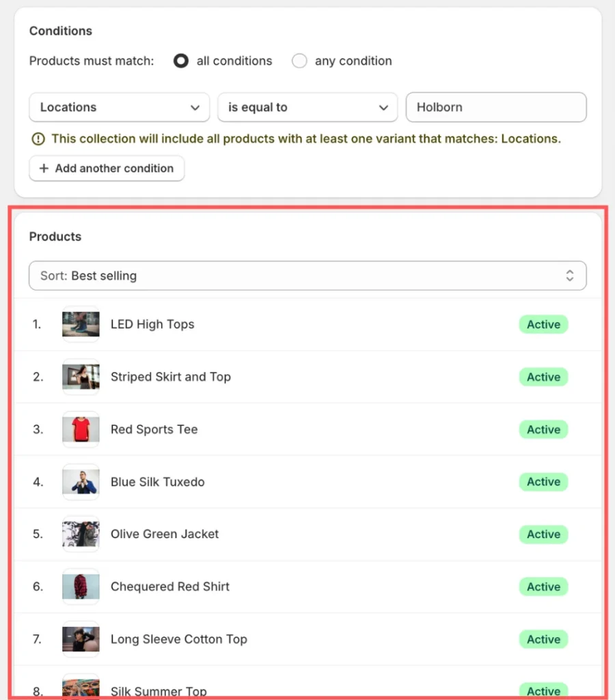Viewport: 615px width, 700px height.
Task: Select the "any condition" radio button
Action: coord(299,61)
